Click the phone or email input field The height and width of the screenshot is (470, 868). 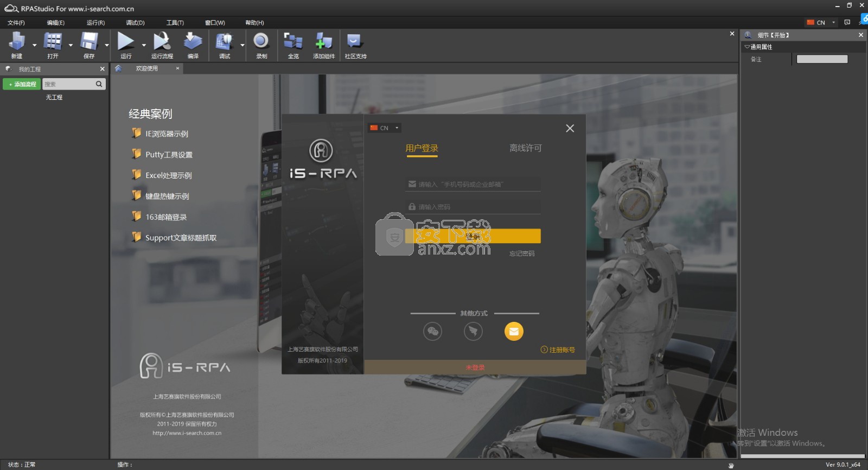[473, 184]
